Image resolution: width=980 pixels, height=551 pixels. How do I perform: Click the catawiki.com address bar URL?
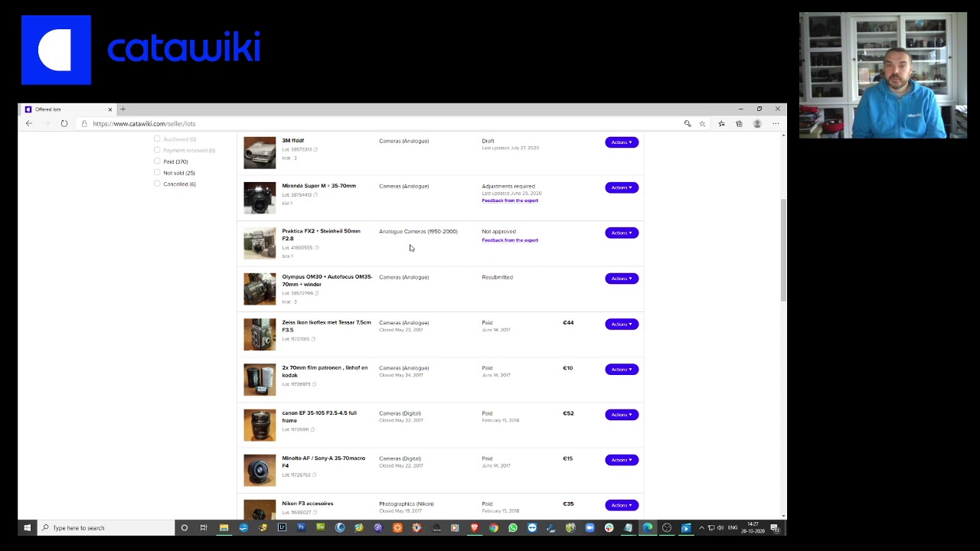[144, 123]
